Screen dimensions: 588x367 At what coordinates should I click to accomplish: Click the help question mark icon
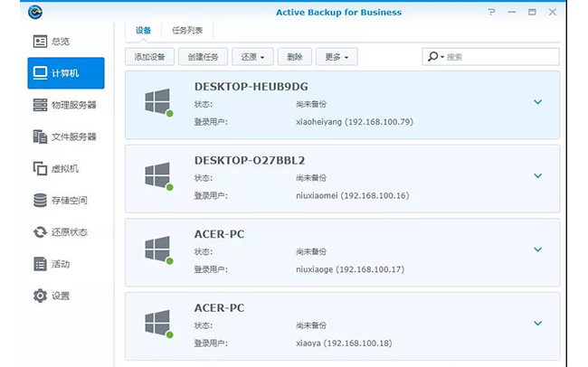click(x=491, y=13)
